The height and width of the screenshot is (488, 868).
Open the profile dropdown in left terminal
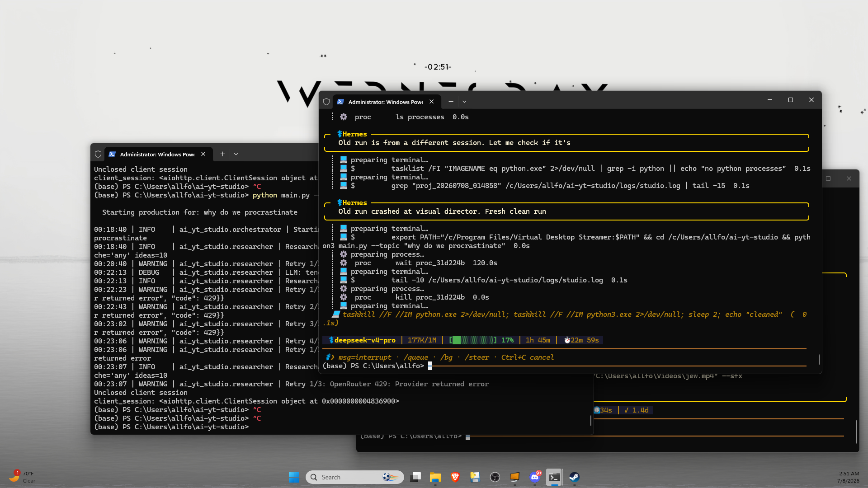tap(236, 154)
